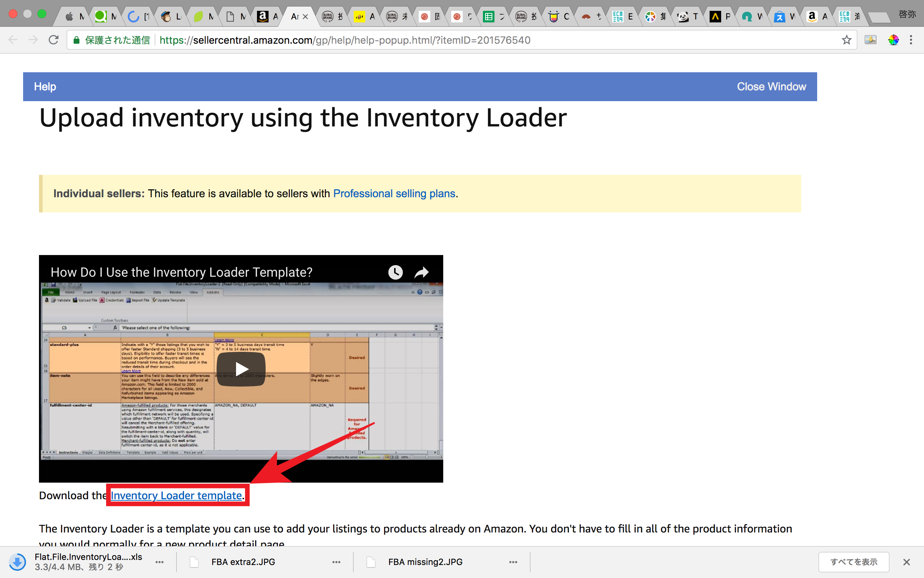The image size is (924, 578).
Task: Click the 'Upload inventory using the Inventory Loader' heading
Action: (303, 118)
